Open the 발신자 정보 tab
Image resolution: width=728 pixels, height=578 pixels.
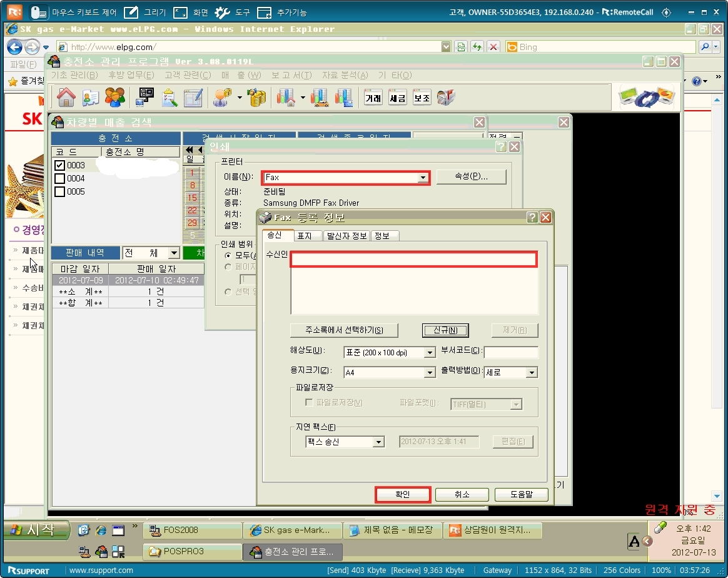click(x=346, y=236)
